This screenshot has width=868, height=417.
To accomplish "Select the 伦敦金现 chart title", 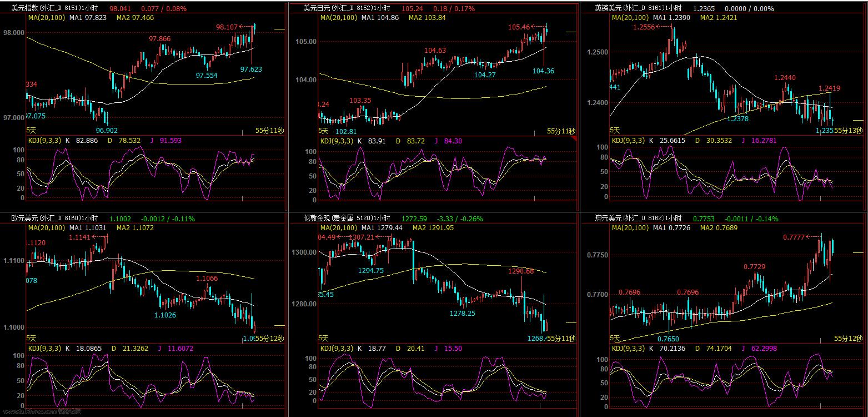I will (347, 219).
